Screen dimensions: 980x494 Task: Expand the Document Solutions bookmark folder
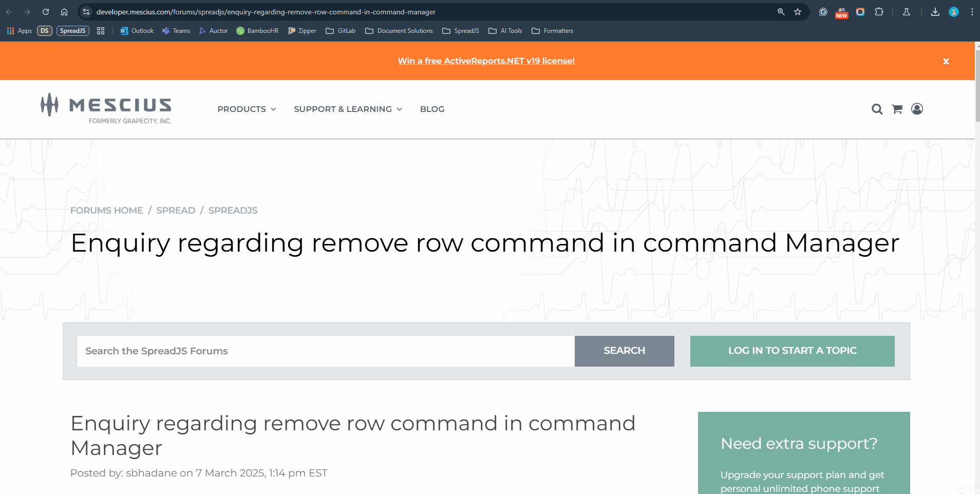click(399, 31)
